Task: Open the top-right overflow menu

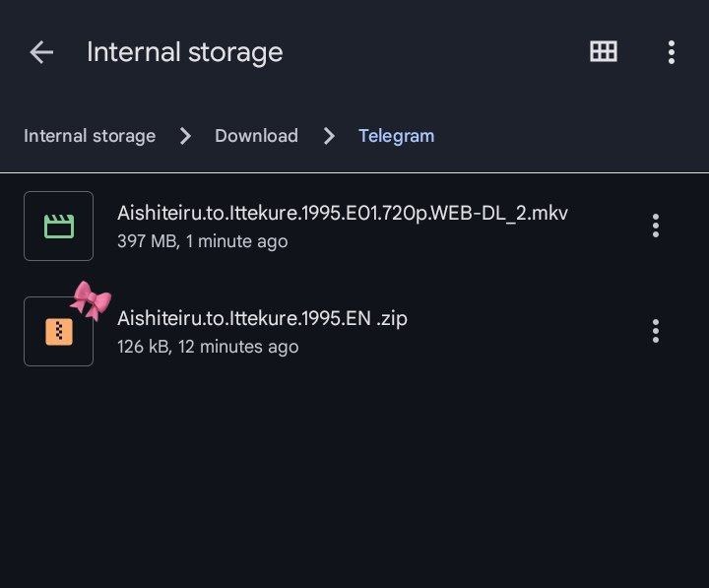Action: click(x=671, y=52)
